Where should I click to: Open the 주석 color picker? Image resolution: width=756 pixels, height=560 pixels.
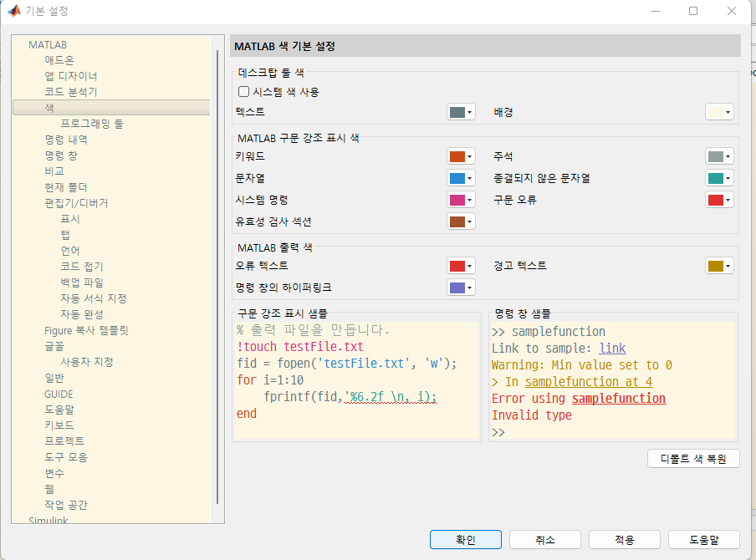click(719, 156)
